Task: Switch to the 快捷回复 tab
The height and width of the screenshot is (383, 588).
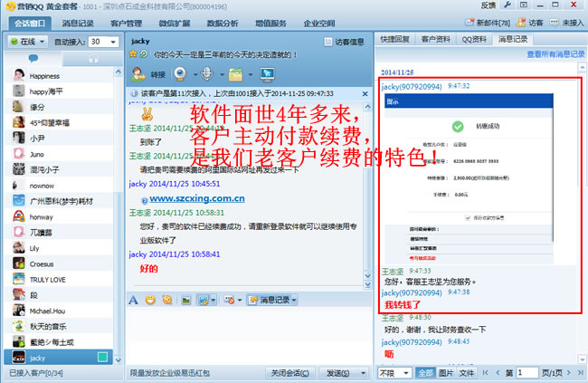Action: pyautogui.click(x=395, y=39)
